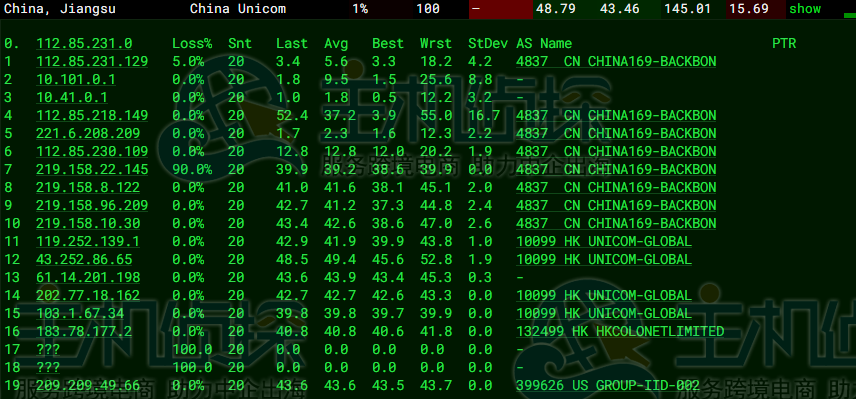
Task: Click the red dash status cell in header
Action: 501,9
